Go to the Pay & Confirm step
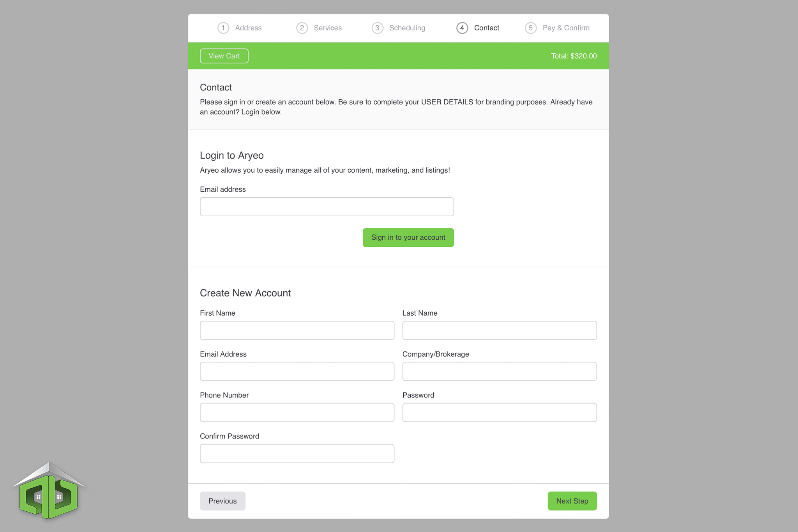798x532 pixels. (557, 28)
